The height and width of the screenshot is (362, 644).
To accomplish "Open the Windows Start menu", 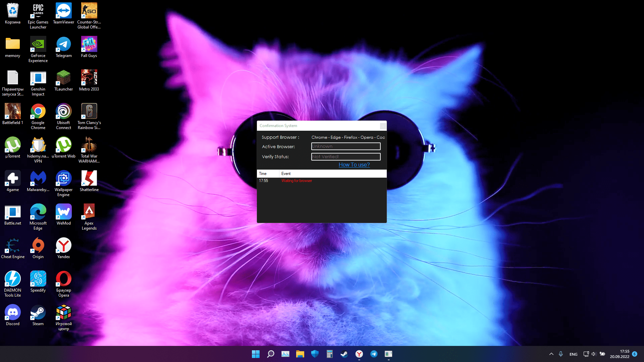I will 256,354.
